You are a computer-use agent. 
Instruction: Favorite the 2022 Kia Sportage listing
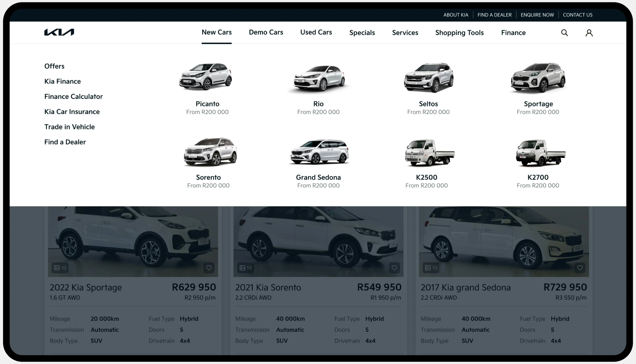click(209, 268)
